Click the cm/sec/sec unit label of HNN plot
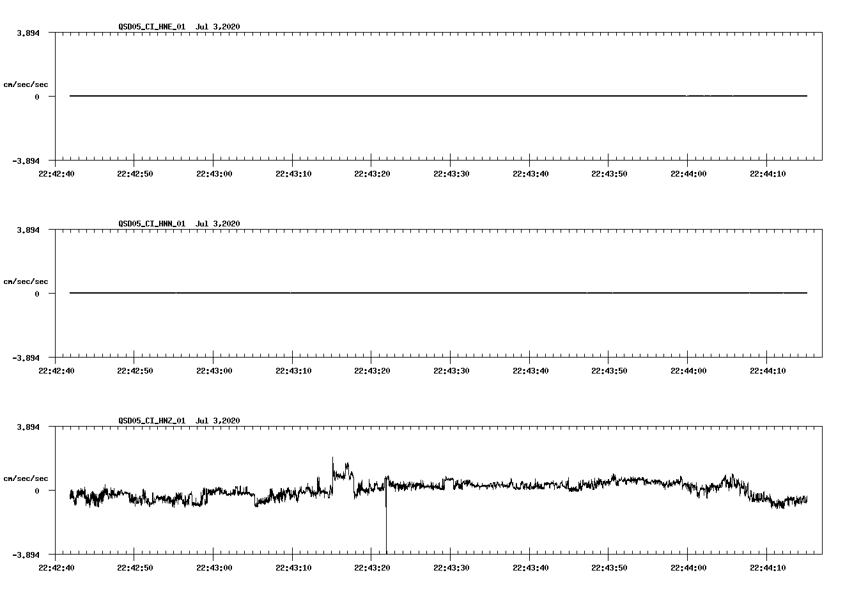 pos(26,281)
